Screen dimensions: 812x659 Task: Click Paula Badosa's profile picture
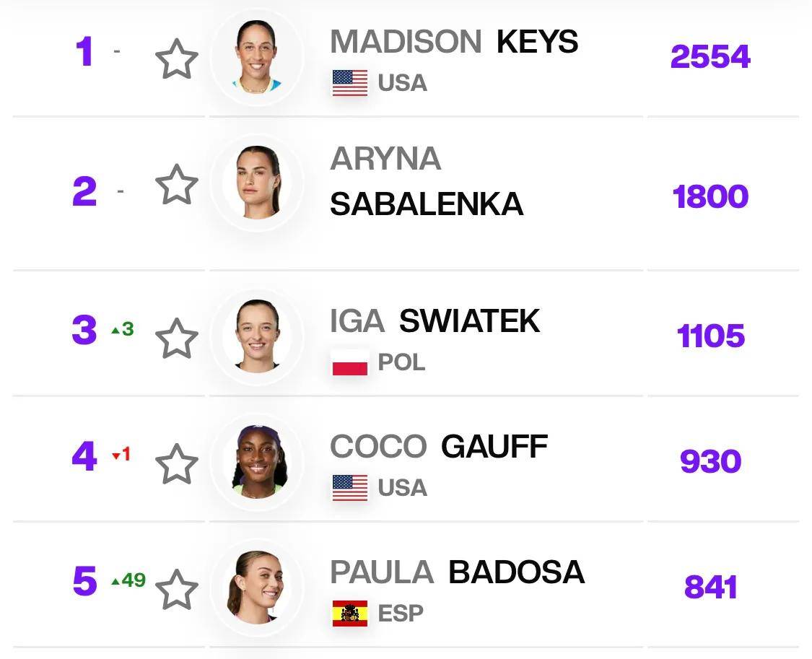(257, 588)
